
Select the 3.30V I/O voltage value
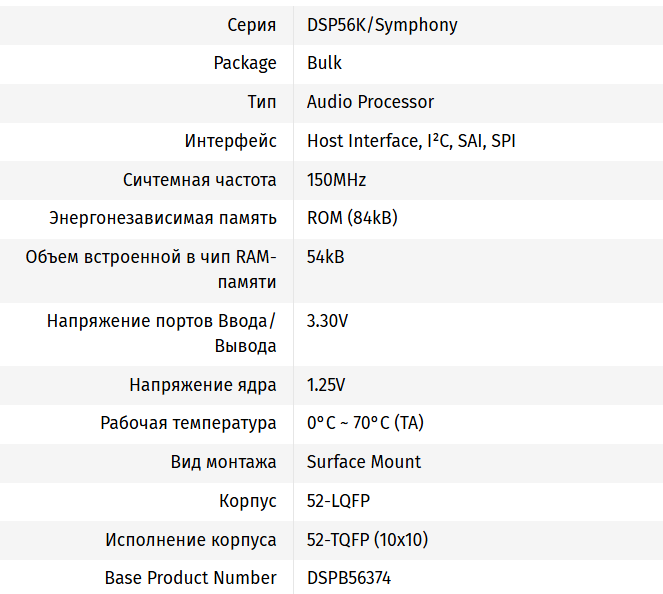pyautogui.click(x=327, y=321)
